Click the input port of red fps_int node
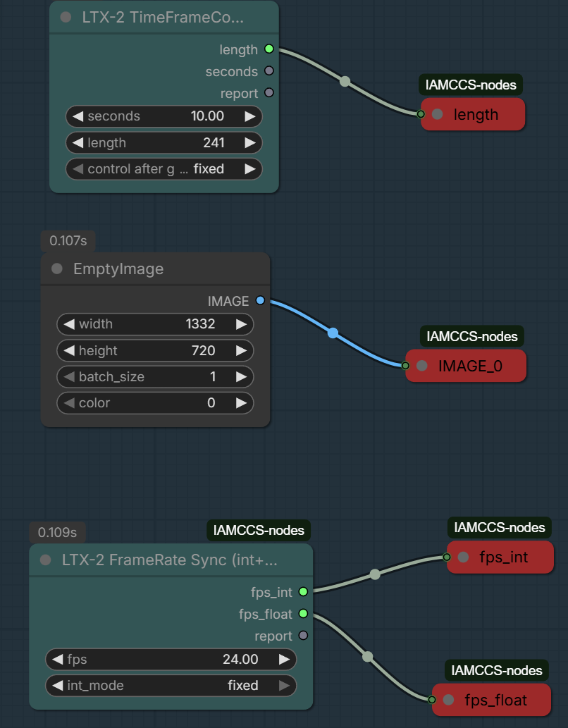568x728 pixels. pyautogui.click(x=447, y=557)
